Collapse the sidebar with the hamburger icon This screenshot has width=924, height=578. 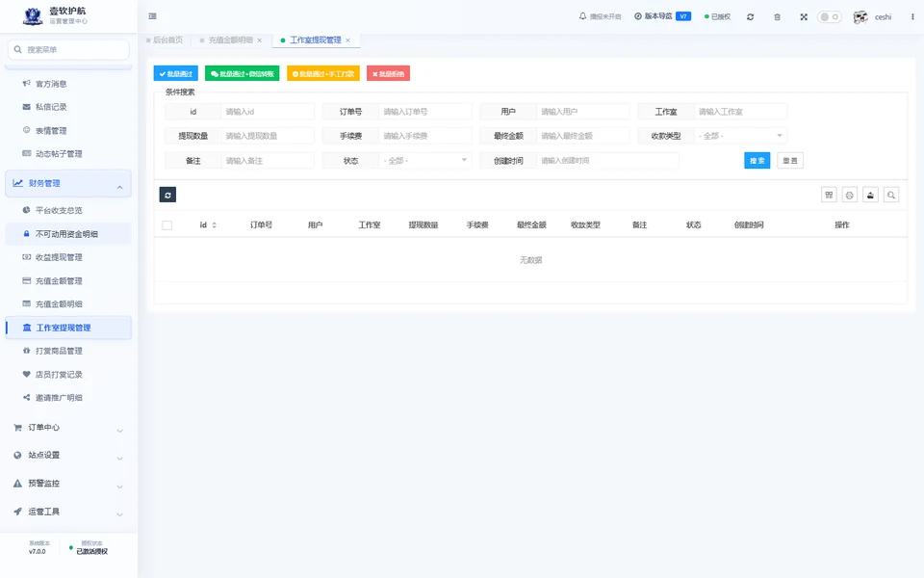153,16
